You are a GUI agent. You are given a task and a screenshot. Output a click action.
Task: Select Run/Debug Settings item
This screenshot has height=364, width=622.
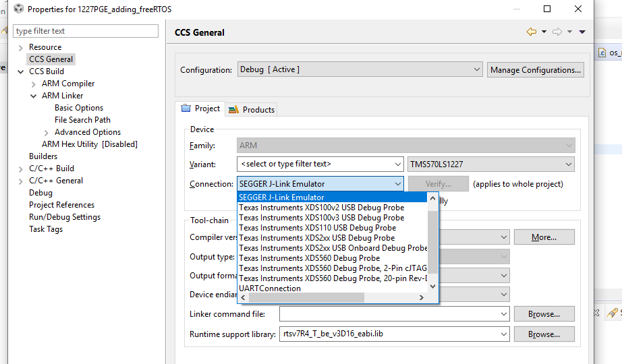click(x=65, y=217)
